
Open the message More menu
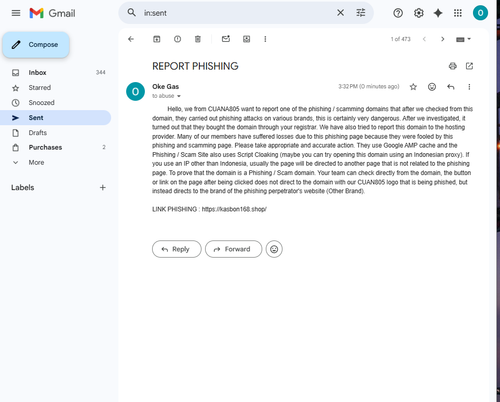(x=469, y=87)
